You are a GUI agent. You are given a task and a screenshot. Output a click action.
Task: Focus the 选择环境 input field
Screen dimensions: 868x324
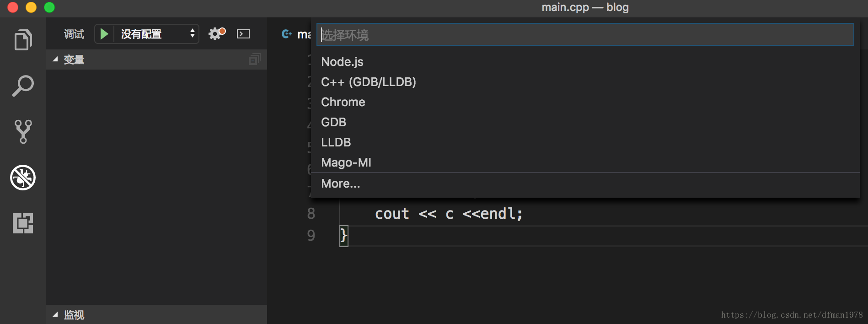tap(585, 34)
